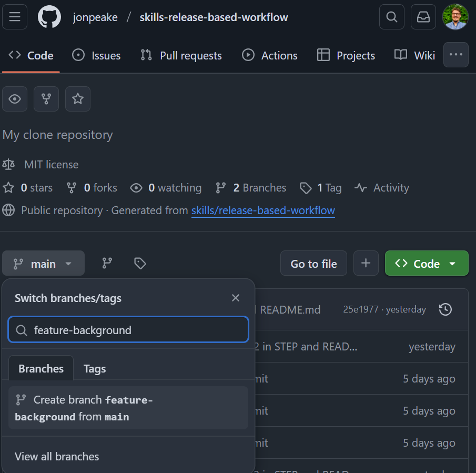Go to GitHub home via Octocat logo
The height and width of the screenshot is (473, 476).
coord(49,17)
